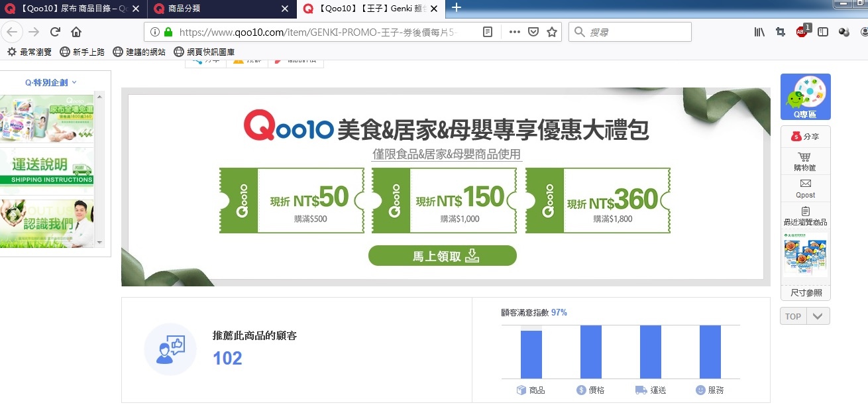The image size is (868, 407).
Task: Click the 102 recommending customers count
Action: click(x=227, y=359)
